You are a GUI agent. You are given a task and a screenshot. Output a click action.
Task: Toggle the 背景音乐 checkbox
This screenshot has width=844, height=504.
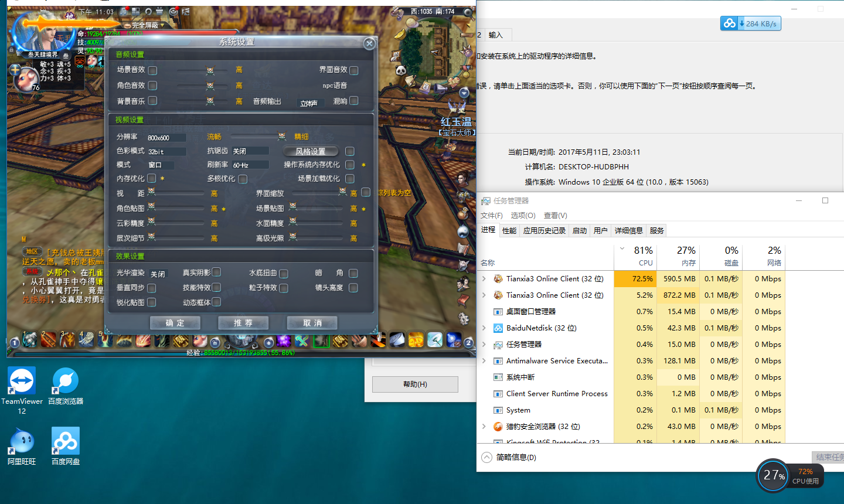(152, 101)
